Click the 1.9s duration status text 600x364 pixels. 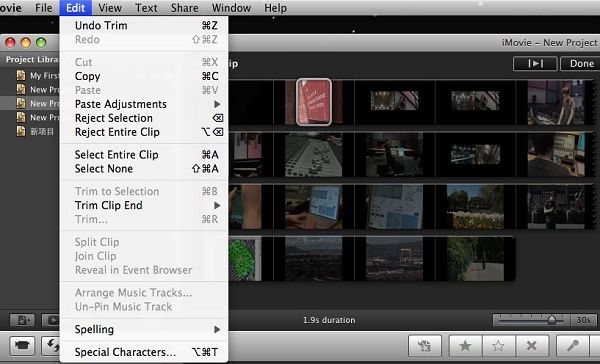point(329,320)
